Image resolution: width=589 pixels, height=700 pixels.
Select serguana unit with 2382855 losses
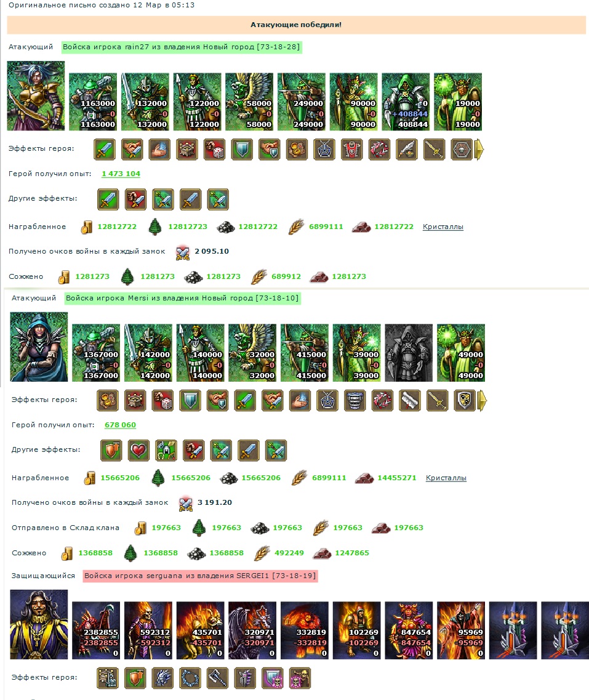(96, 630)
